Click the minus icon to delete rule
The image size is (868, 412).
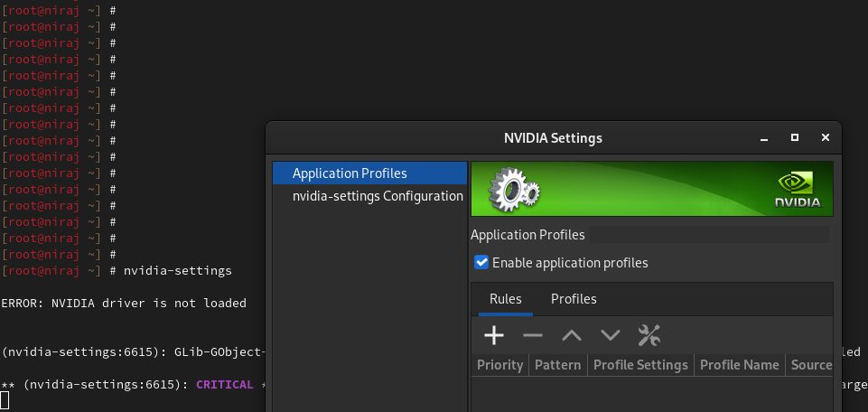tap(533, 335)
